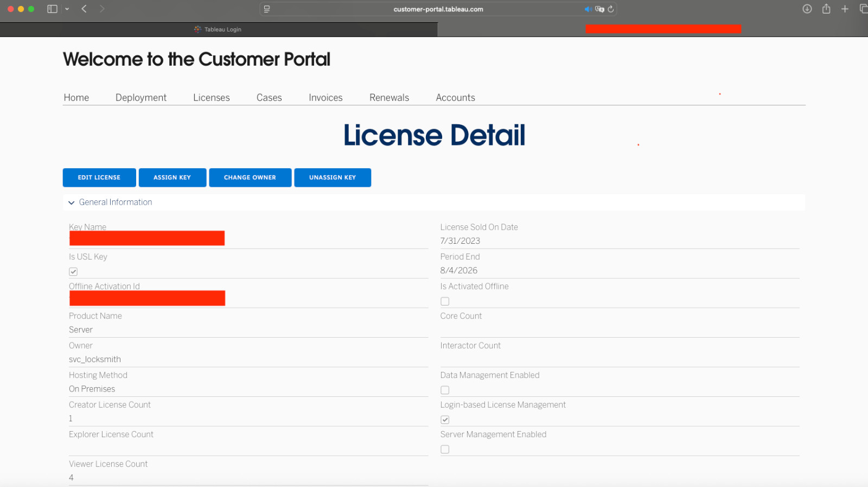Open the Cases menu item
The height and width of the screenshot is (487, 868).
tap(269, 98)
